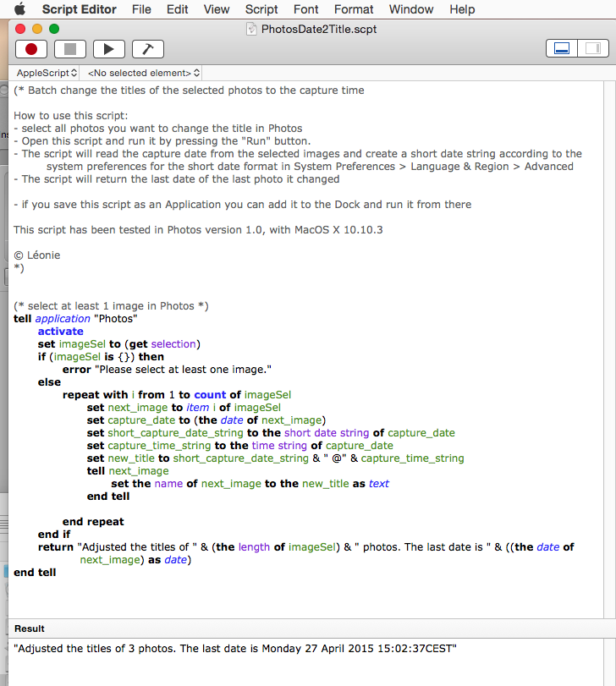Open the Format menu
Viewport: 616px width, 686px height.
pyautogui.click(x=354, y=9)
